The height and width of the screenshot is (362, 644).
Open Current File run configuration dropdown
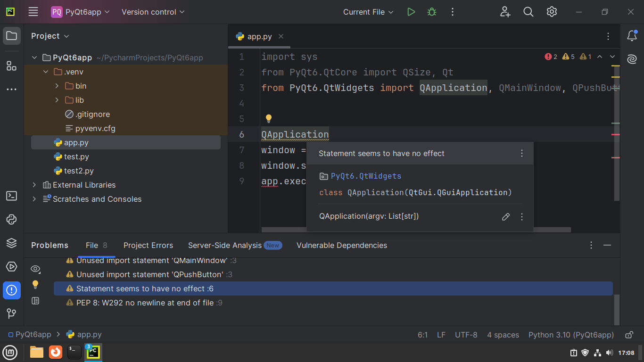(x=368, y=12)
